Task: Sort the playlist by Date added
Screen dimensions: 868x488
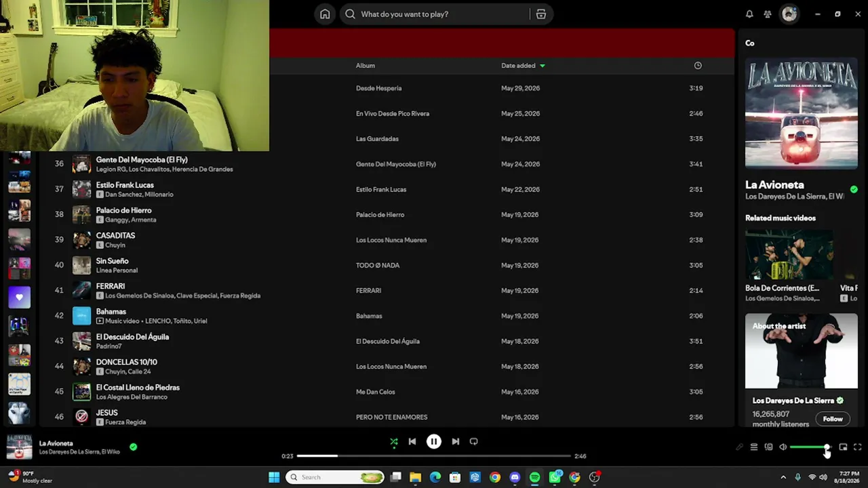Action: click(523, 66)
